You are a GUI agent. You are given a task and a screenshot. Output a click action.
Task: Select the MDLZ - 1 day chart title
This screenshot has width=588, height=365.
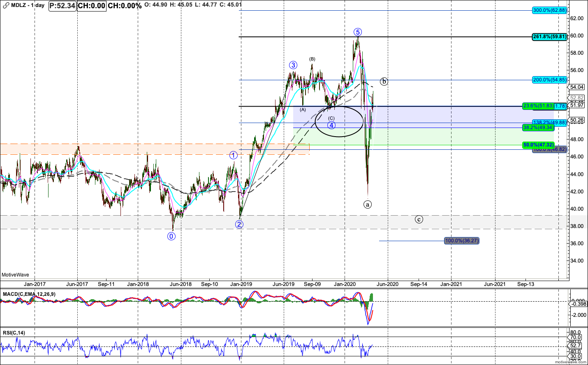tap(28, 5)
